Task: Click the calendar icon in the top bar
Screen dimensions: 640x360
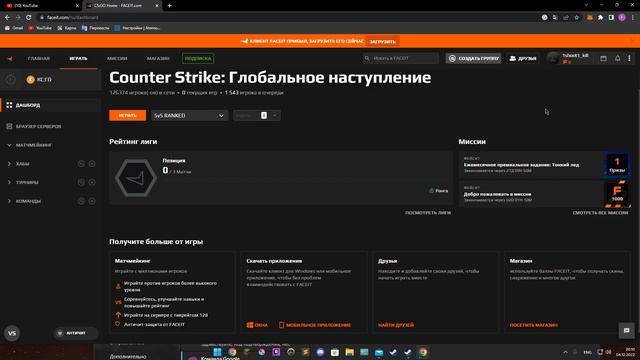Action: (603, 58)
